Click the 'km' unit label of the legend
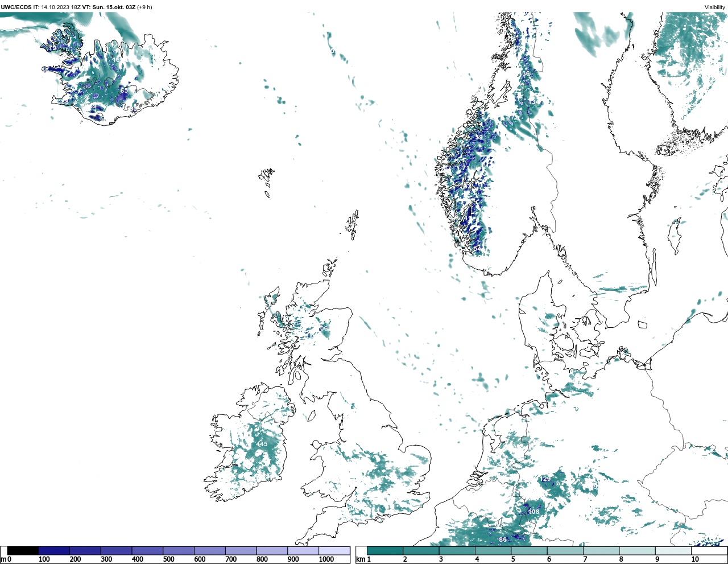728x564 pixels. pyautogui.click(x=360, y=559)
